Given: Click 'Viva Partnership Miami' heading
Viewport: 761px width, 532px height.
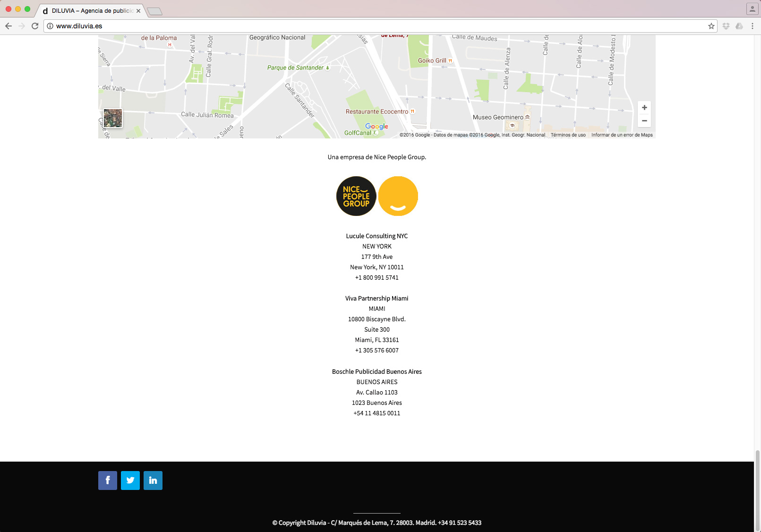Looking at the screenshot, I should point(377,298).
